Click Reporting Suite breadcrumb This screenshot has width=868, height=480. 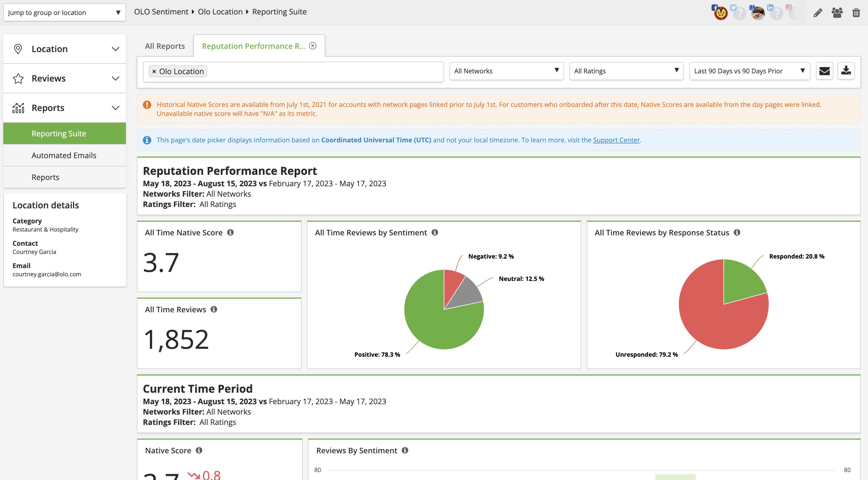tap(279, 12)
